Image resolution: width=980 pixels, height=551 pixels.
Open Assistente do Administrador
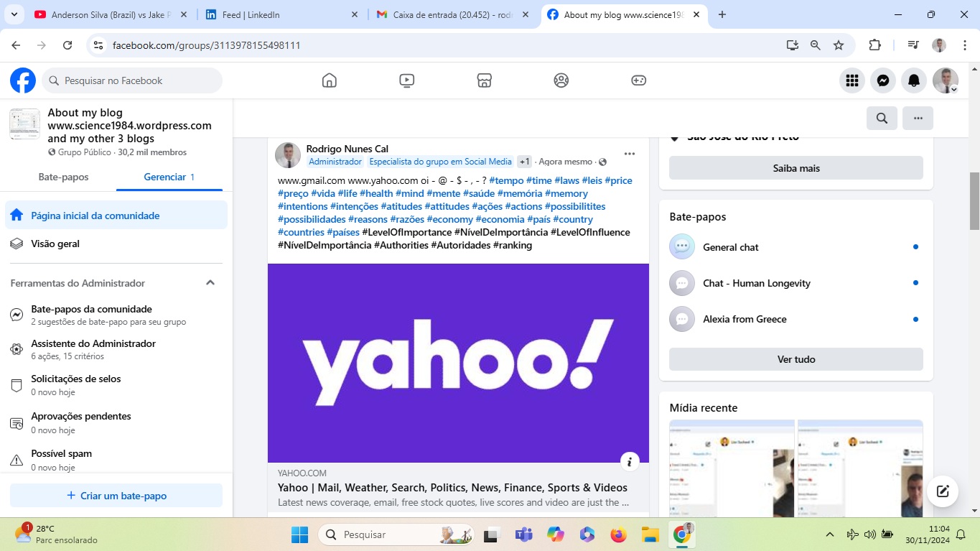(116, 349)
